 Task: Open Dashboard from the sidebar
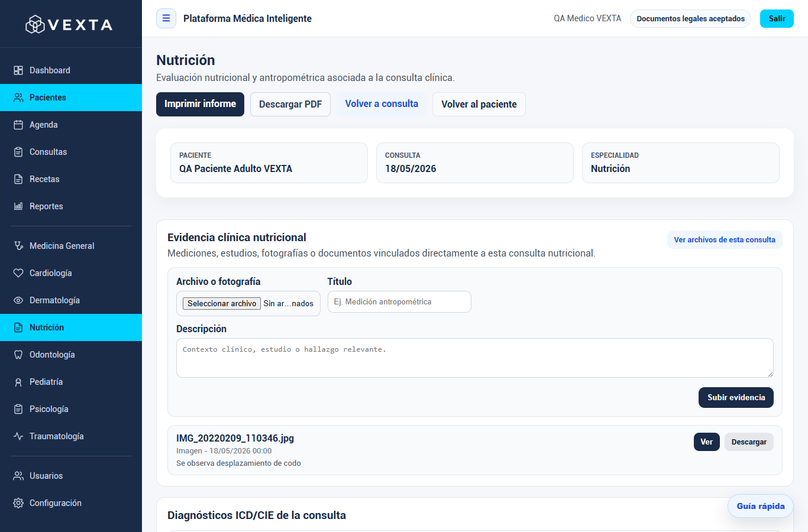(71, 70)
